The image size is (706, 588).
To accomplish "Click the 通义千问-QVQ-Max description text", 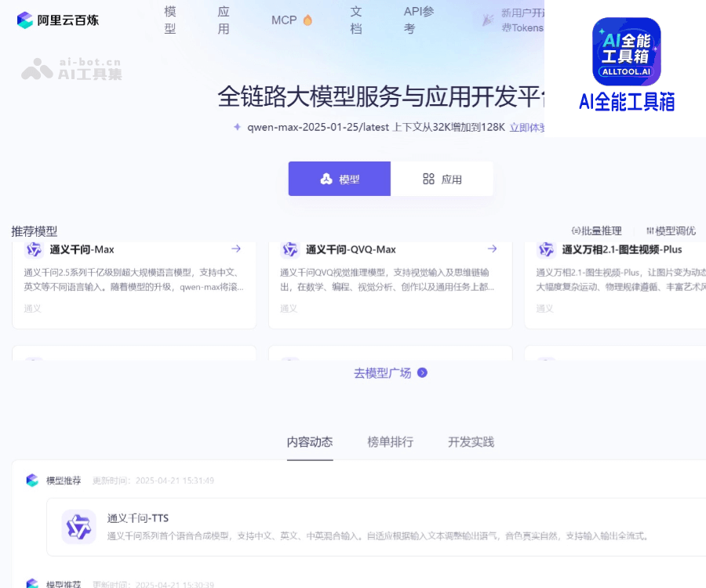I will click(x=388, y=279).
